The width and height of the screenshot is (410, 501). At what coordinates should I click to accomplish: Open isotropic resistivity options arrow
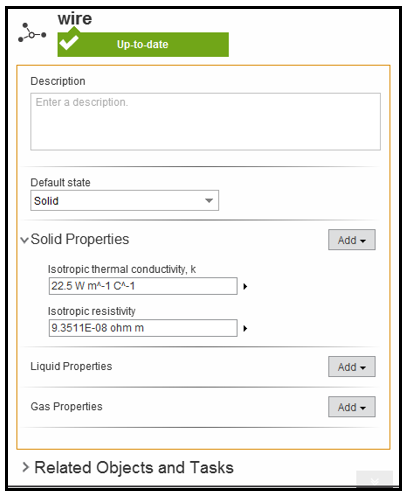click(245, 329)
